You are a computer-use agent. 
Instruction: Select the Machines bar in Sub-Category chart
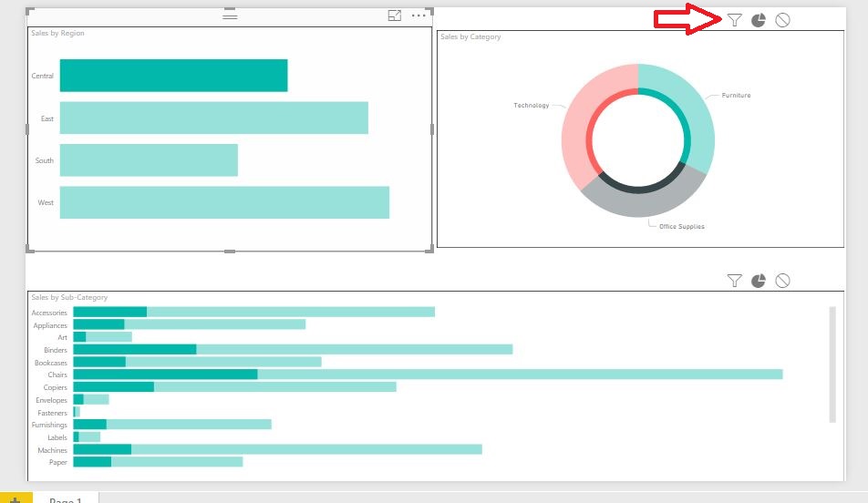point(277,449)
